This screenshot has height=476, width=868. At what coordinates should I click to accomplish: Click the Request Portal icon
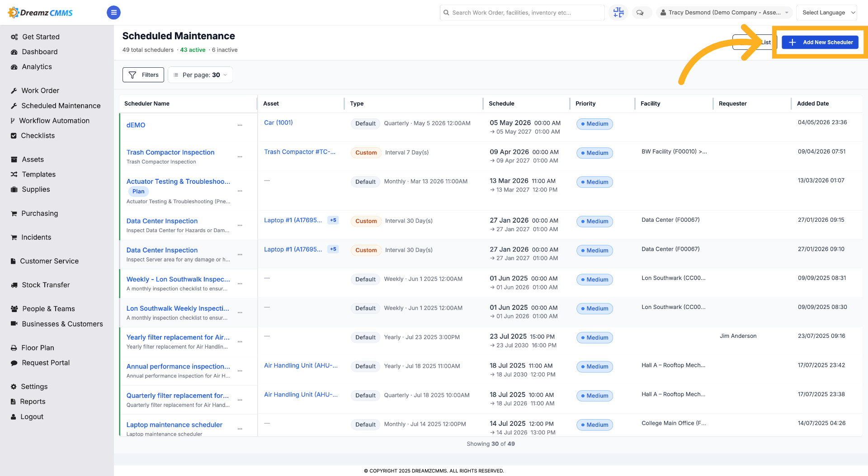click(14, 363)
